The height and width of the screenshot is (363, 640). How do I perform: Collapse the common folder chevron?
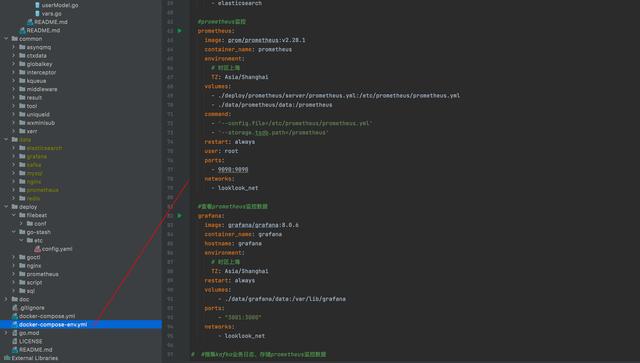click(x=6, y=39)
